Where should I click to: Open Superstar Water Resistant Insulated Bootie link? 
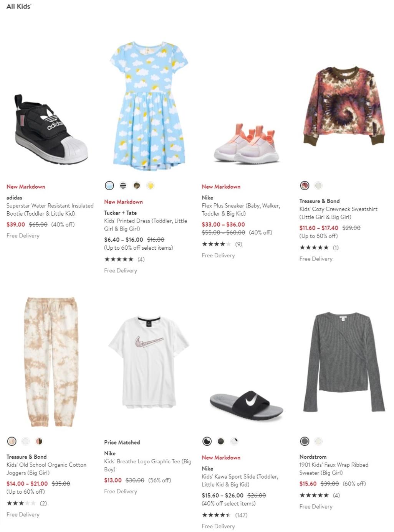50,209
